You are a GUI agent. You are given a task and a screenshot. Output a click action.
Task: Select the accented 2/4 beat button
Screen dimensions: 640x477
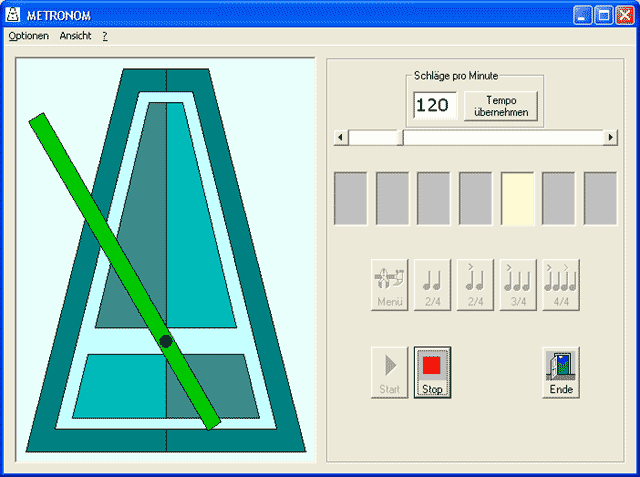(476, 284)
